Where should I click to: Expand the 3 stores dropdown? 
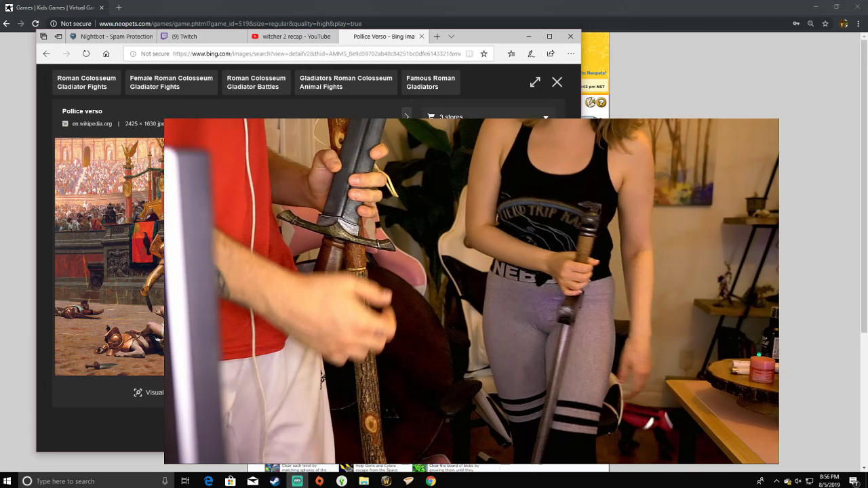pyautogui.click(x=546, y=117)
